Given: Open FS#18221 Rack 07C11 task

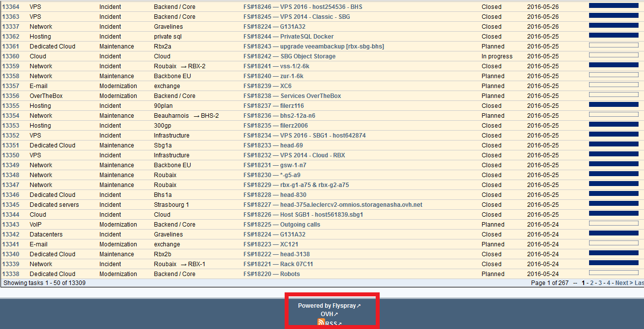Looking at the screenshot, I should [x=278, y=264].
